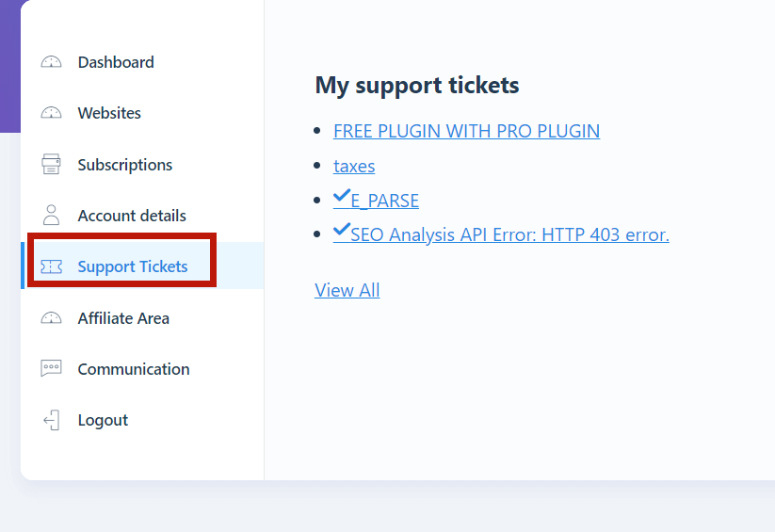Click the checkmark beside E_PARSE ticket

(x=342, y=196)
